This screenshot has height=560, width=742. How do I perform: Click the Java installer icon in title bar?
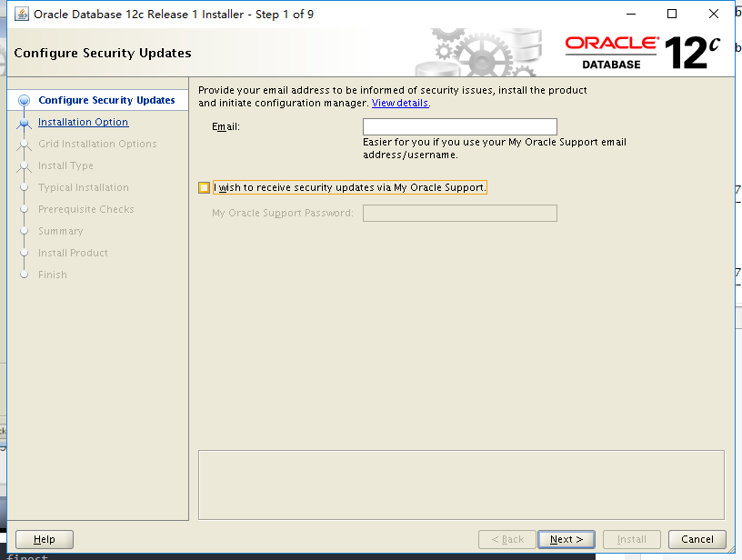(x=21, y=15)
